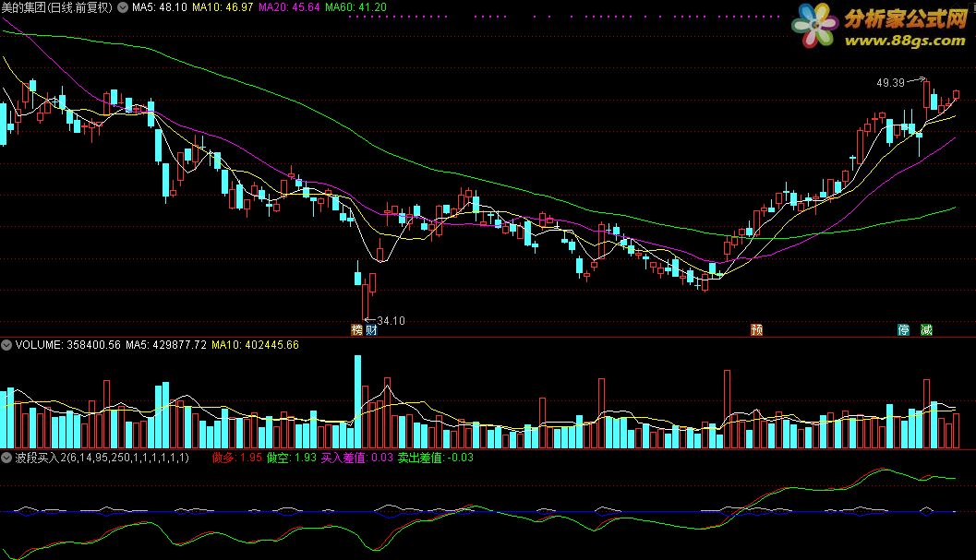Click the 停 suspension marker icon
Image resolution: width=976 pixels, height=560 pixels.
904,329
